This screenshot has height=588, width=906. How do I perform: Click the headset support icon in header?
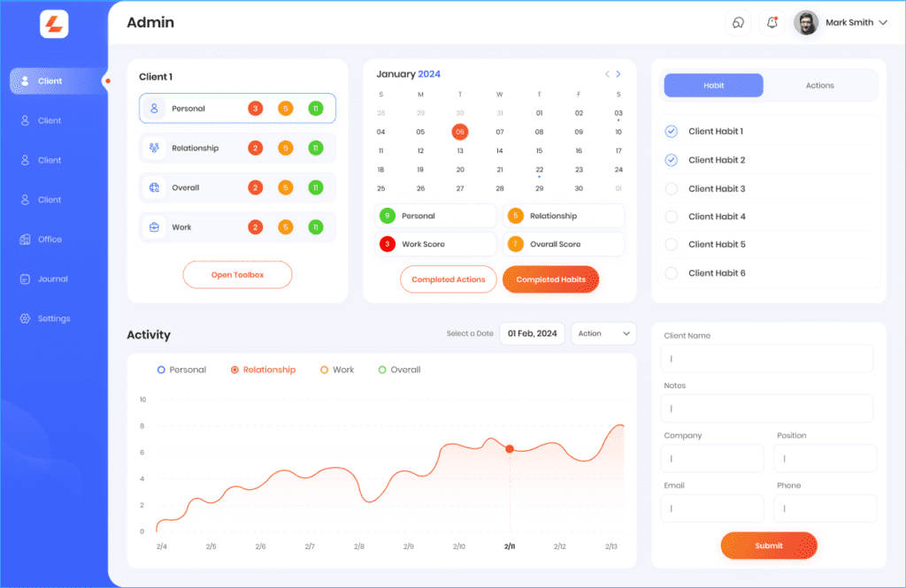point(738,23)
